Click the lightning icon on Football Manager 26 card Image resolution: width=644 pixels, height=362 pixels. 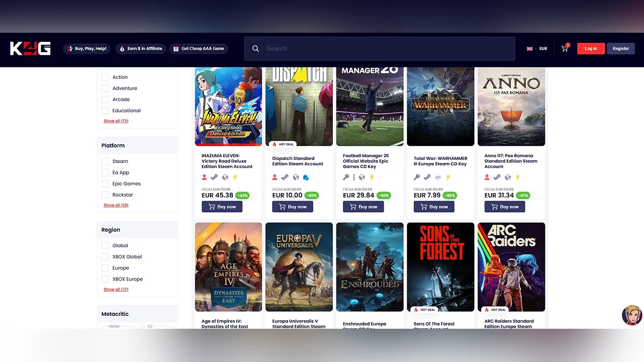point(372,178)
